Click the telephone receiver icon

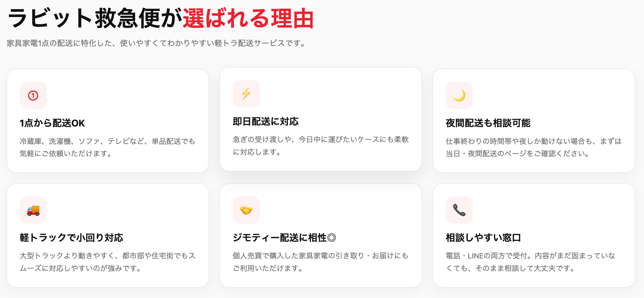(x=459, y=210)
